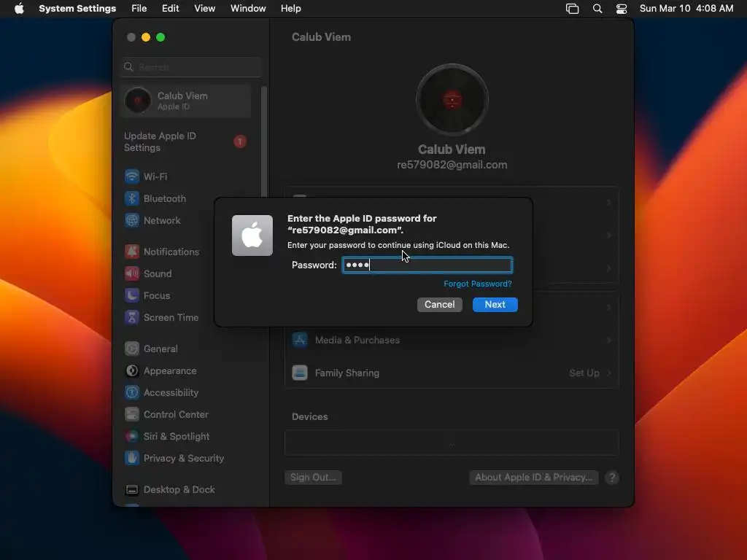Open the Window menu
Screen dimensions: 747x560
[248, 9]
